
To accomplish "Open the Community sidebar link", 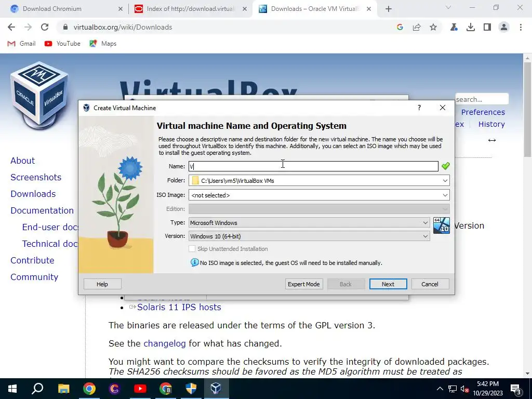I will point(34,277).
